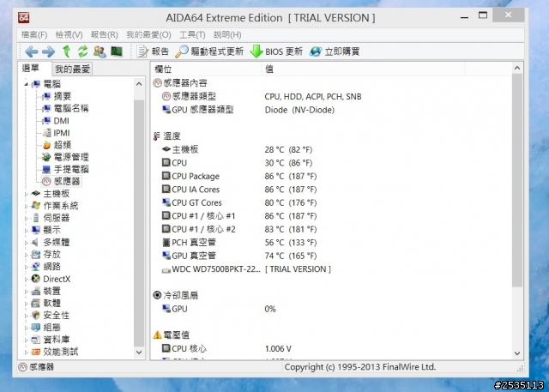This screenshot has height=392, width=549.
Task: Select the 裝置 tree item
Action: click(51, 291)
